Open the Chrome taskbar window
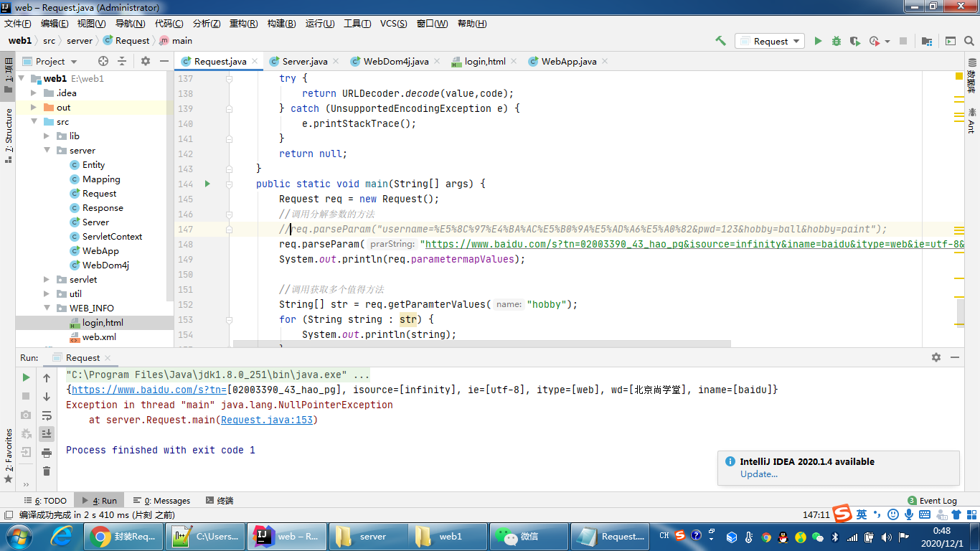This screenshot has height=551, width=980. 123,536
